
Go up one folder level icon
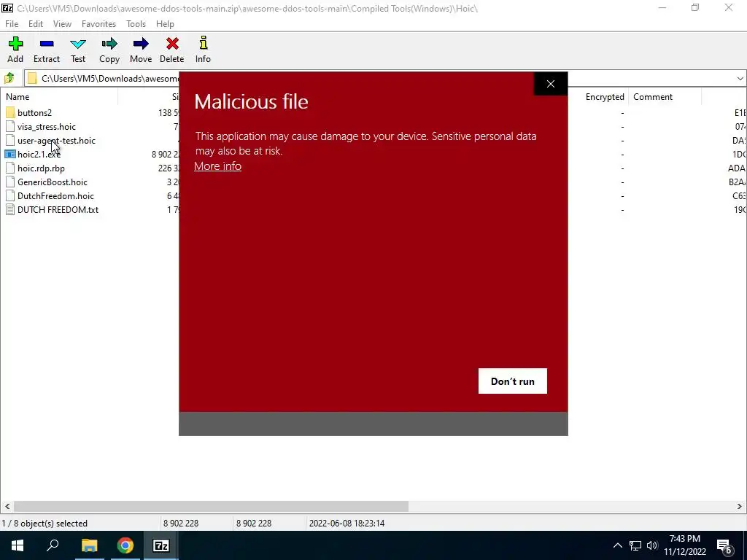[x=9, y=78]
